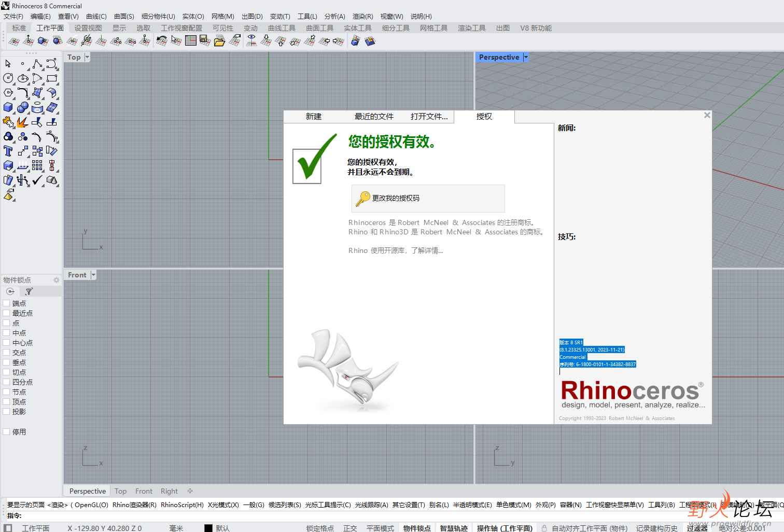Enable the 交点 object snap
The image size is (784, 532).
[x=6, y=353]
